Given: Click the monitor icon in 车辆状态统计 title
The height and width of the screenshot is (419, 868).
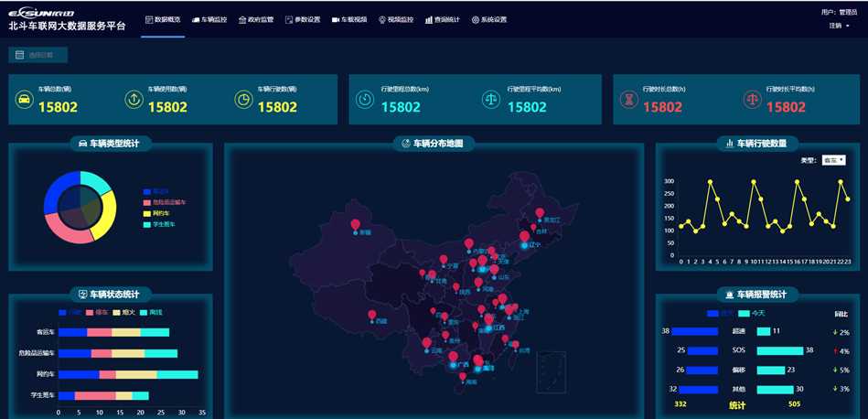Looking at the screenshot, I should point(83,295).
